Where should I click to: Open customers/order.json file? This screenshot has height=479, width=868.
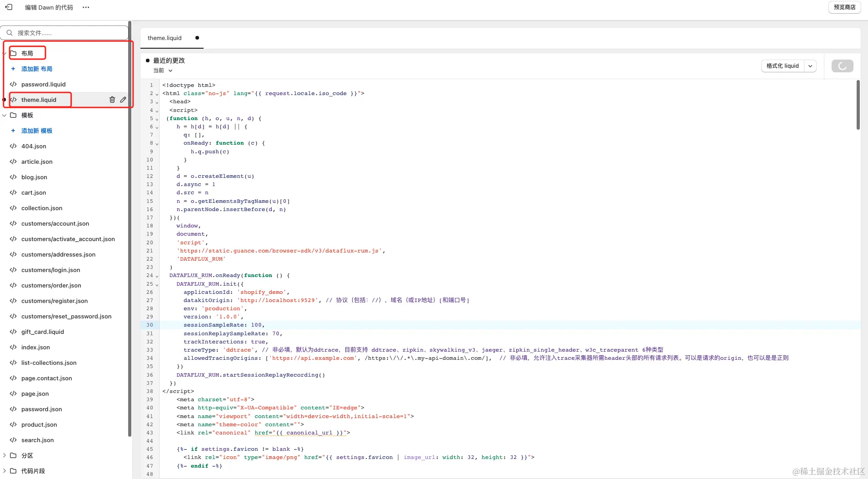51,286
